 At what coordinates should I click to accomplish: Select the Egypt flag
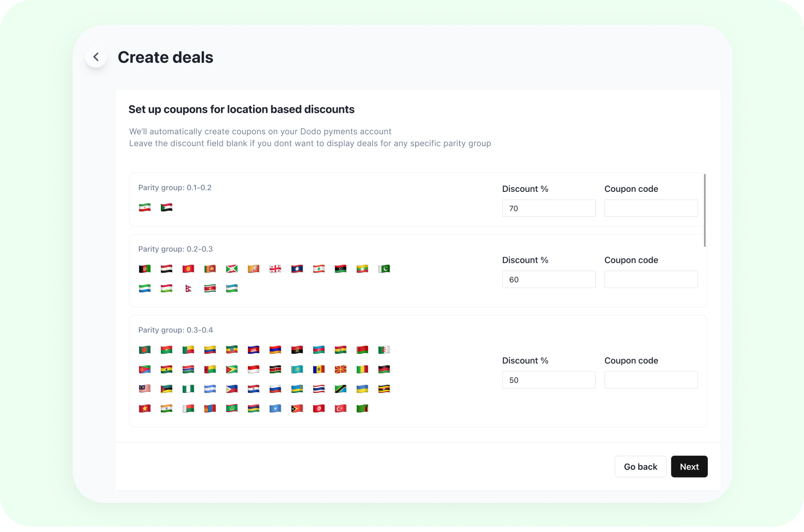coord(167,269)
